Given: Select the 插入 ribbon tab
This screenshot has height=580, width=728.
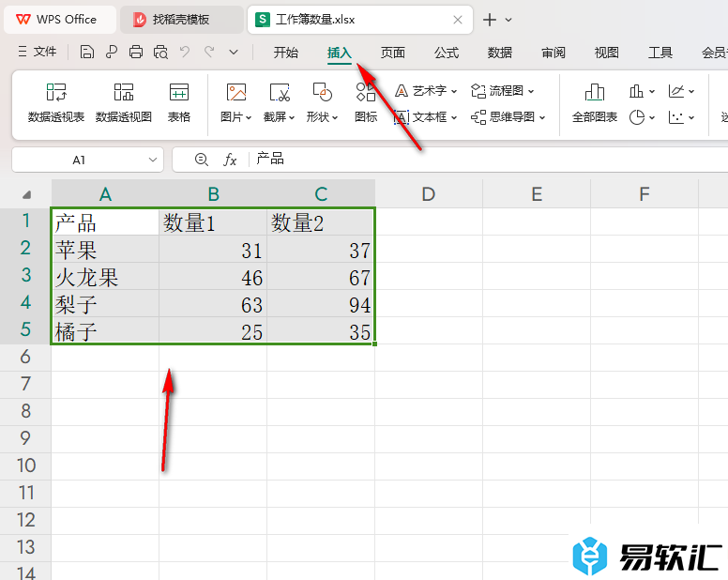Looking at the screenshot, I should (340, 53).
